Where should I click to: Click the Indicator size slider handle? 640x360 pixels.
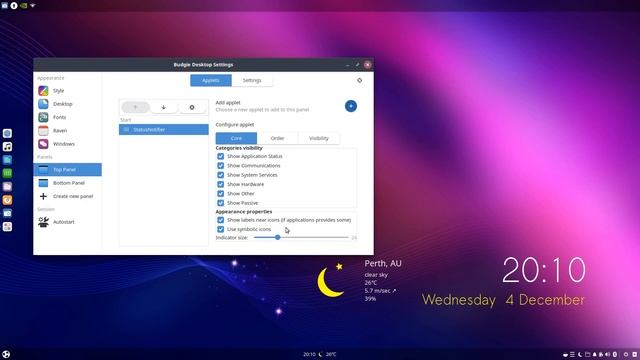click(278, 237)
